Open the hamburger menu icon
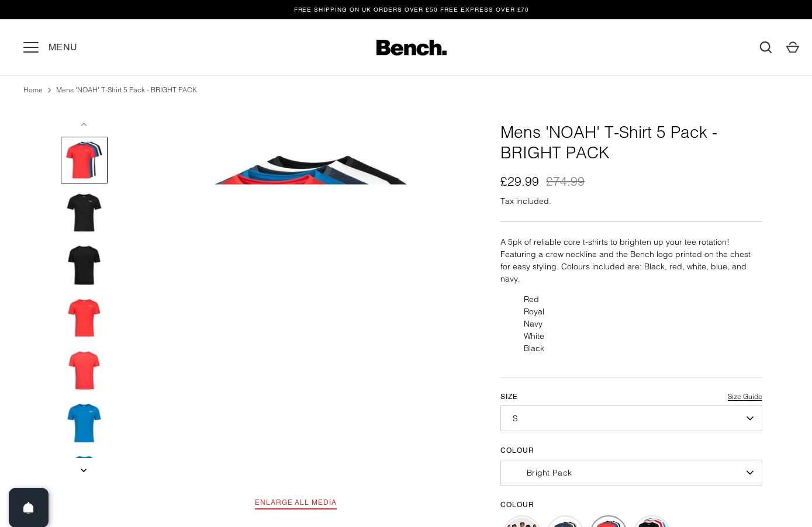Viewport: 812px width, 527px height. 31,47
